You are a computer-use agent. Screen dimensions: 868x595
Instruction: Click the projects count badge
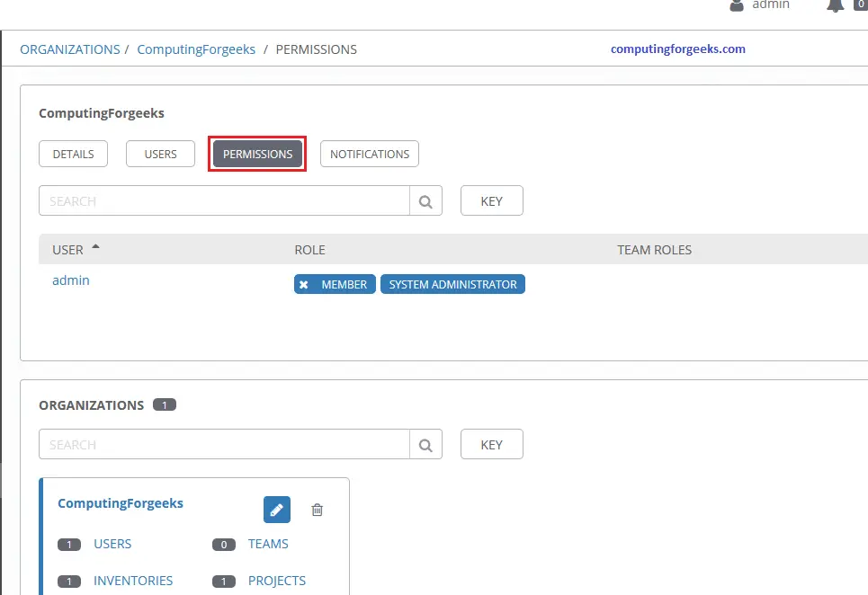tap(224, 582)
